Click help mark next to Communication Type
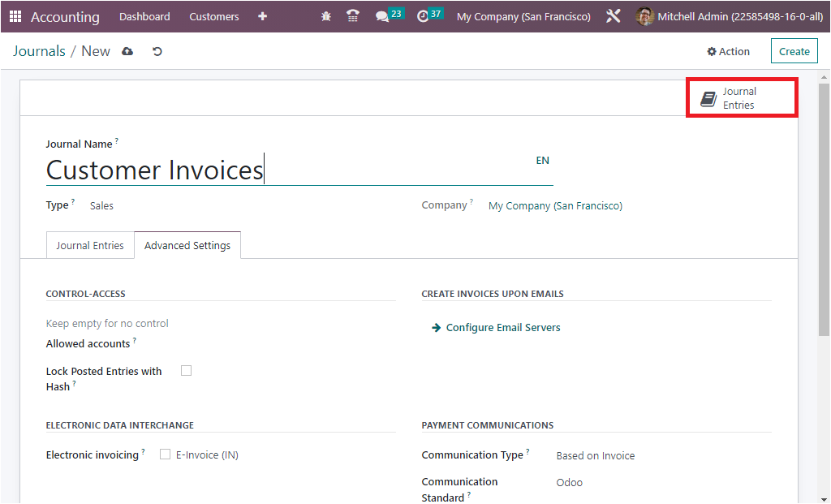This screenshot has width=831, height=504. (527, 451)
